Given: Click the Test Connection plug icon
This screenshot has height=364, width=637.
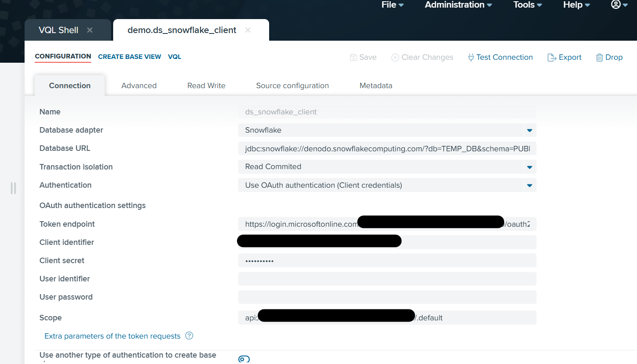Looking at the screenshot, I should click(471, 58).
